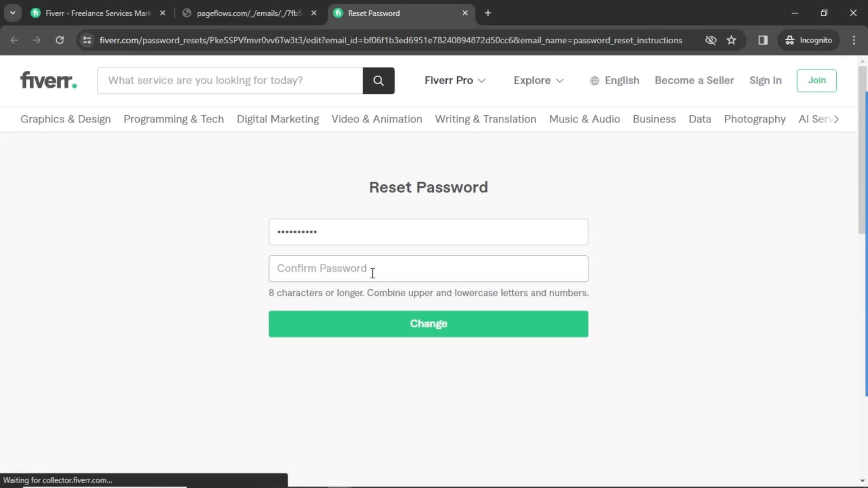Screen dimensions: 868x488
Task: Click the English language globe icon
Action: [595, 80]
